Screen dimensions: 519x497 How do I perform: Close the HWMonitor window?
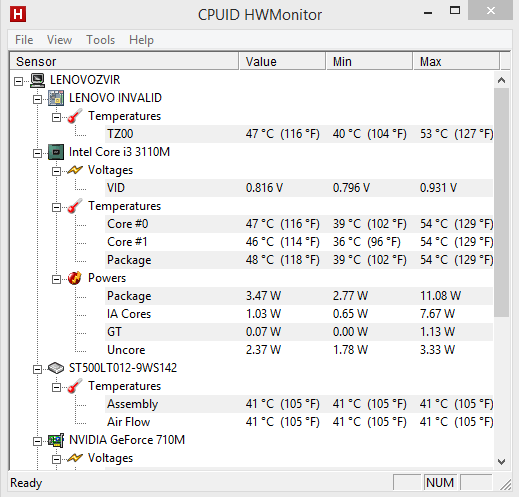tap(490, 10)
